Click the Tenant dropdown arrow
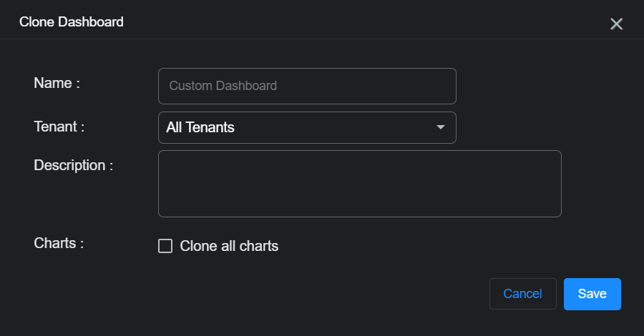The image size is (644, 336). click(x=441, y=127)
